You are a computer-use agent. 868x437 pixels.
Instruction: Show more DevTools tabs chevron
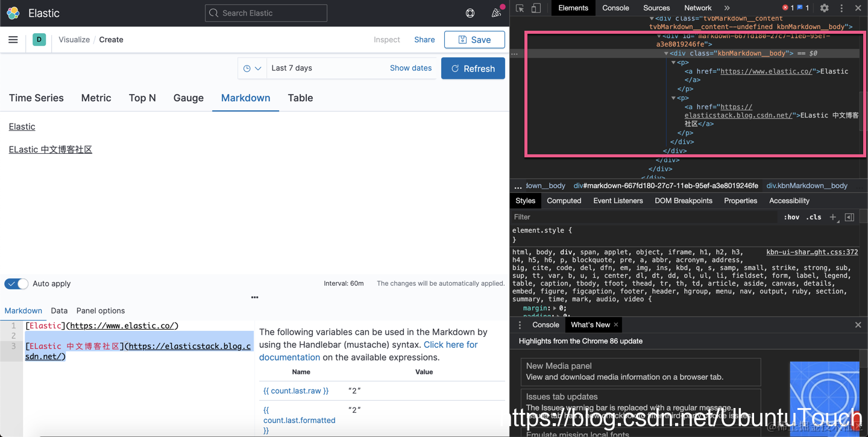(x=727, y=8)
